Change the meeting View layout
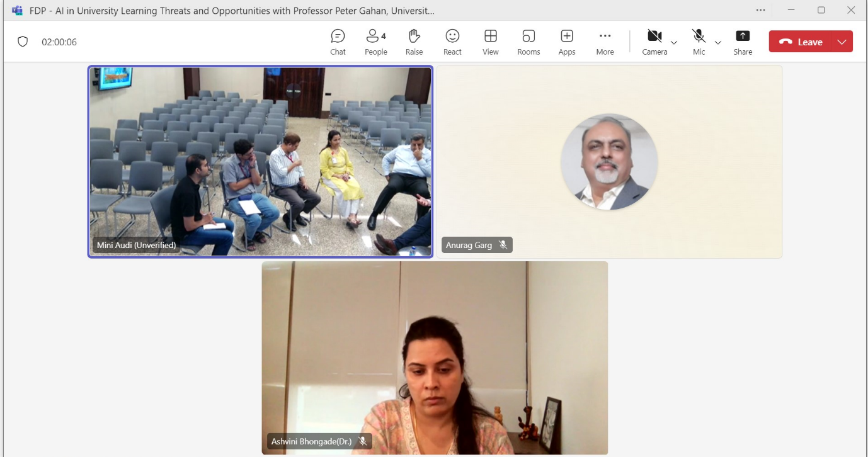 491,42
